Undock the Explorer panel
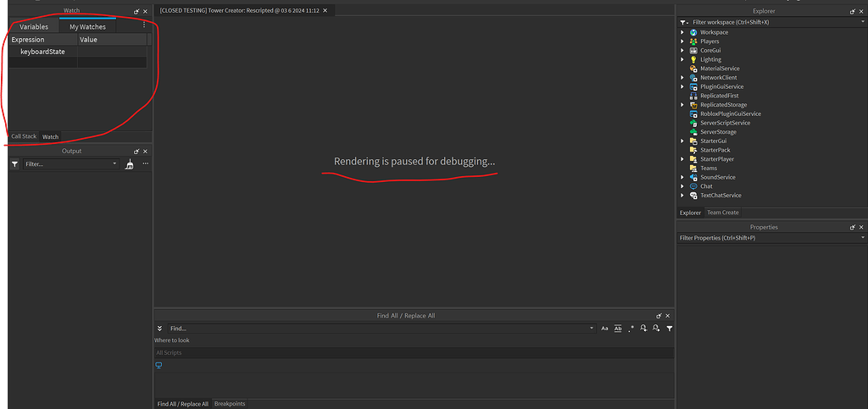Image resolution: width=868 pixels, height=409 pixels. coord(853,11)
